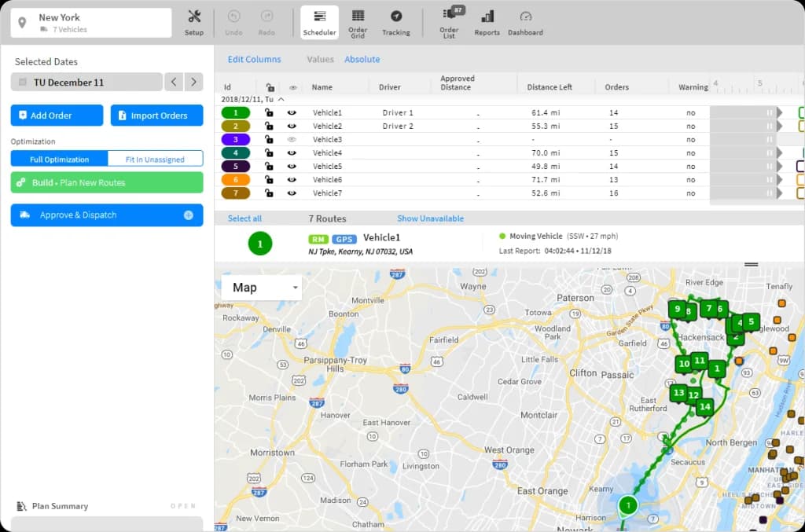Image resolution: width=805 pixels, height=532 pixels.
Task: Click the Setup scissors icon
Action: point(194,21)
